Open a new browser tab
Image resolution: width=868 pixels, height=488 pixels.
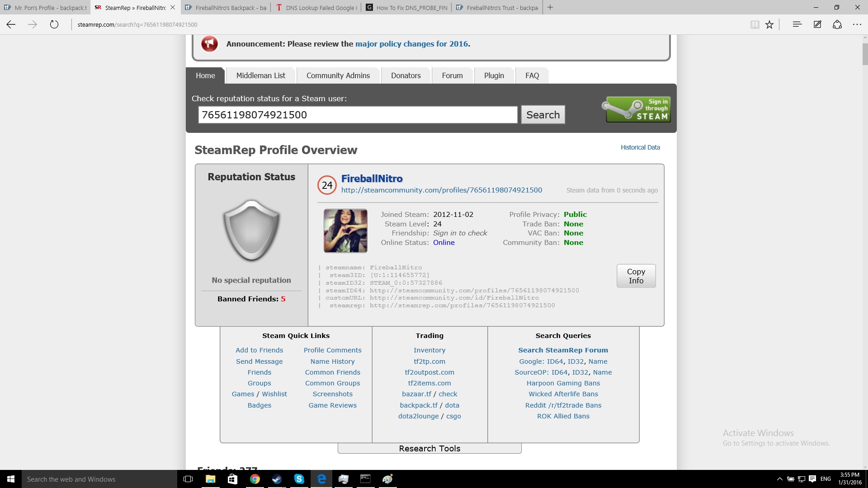tap(550, 7)
